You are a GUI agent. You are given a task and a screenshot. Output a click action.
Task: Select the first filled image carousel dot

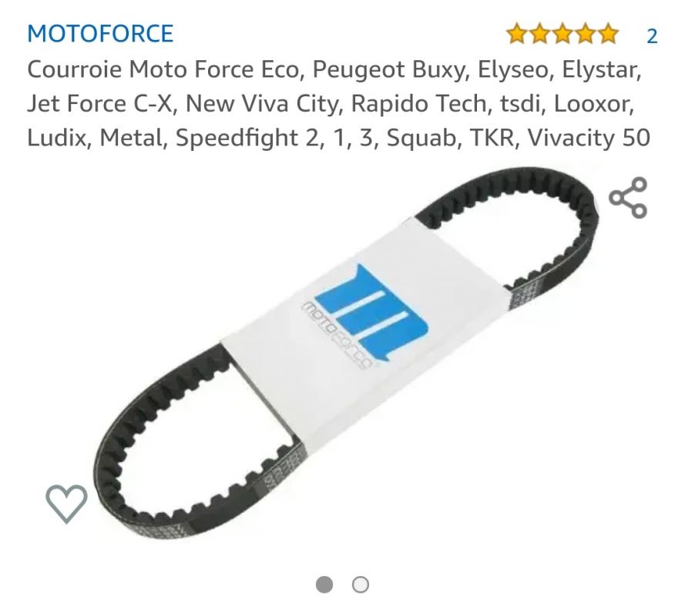coord(324,584)
